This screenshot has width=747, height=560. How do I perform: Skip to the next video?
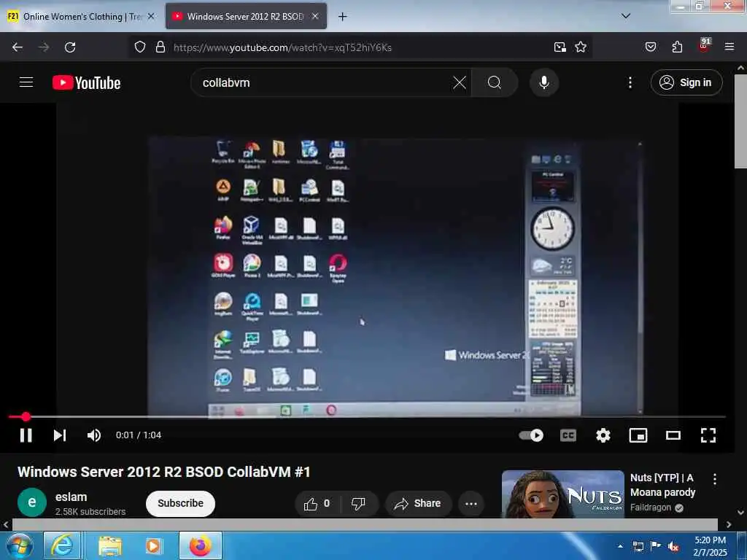click(60, 435)
